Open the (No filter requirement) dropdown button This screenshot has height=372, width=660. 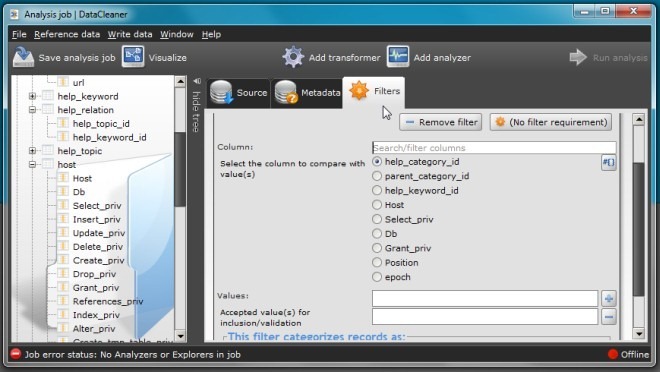(551, 122)
